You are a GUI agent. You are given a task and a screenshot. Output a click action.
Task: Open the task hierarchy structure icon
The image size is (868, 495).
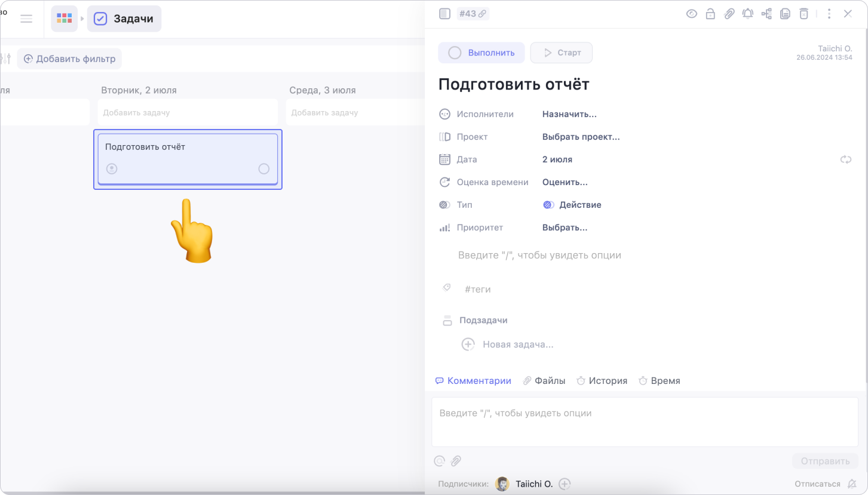[766, 14]
